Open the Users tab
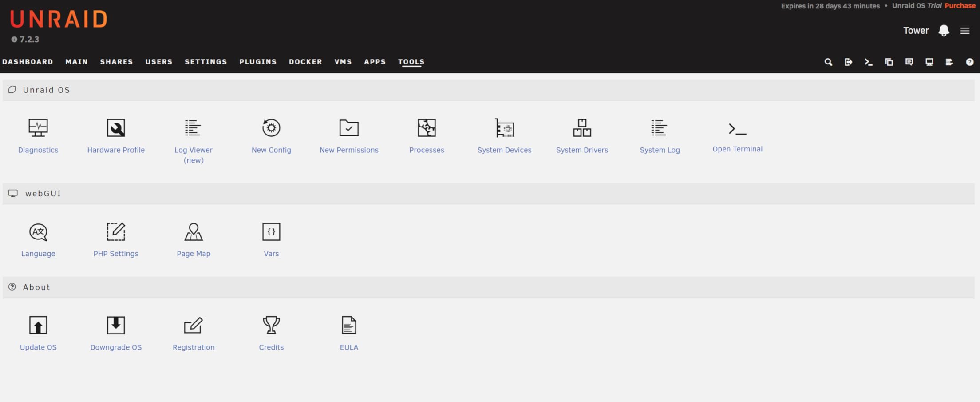980x402 pixels. [x=159, y=62]
